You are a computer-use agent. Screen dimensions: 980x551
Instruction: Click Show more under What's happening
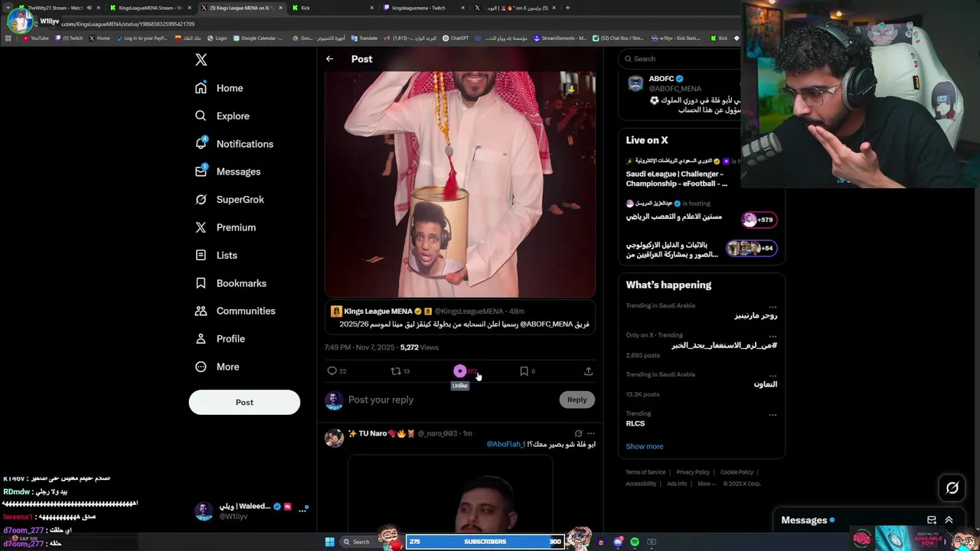click(x=645, y=446)
